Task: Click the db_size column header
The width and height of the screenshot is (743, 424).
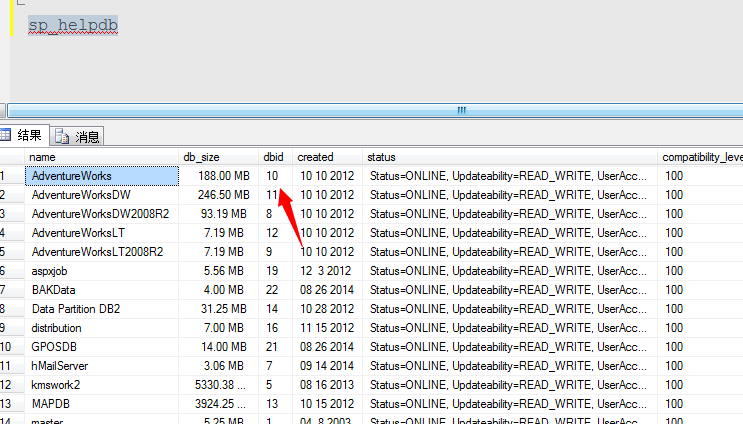Action: click(x=218, y=157)
